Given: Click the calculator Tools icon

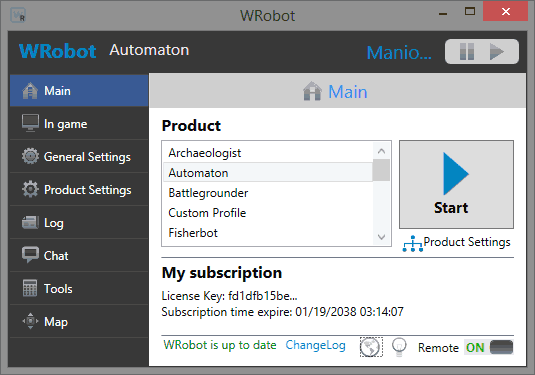Looking at the screenshot, I should pyautogui.click(x=30, y=288).
